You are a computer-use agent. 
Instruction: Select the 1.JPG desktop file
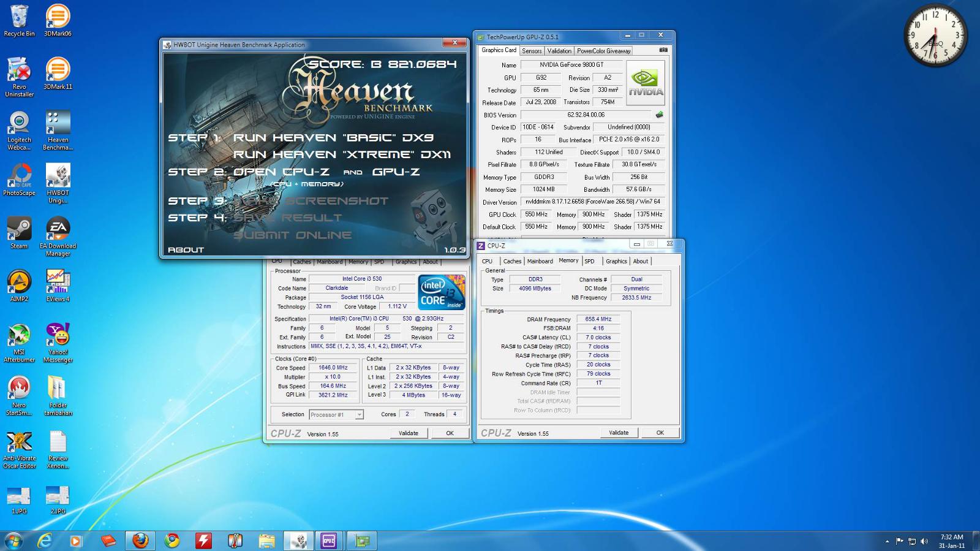(x=19, y=499)
